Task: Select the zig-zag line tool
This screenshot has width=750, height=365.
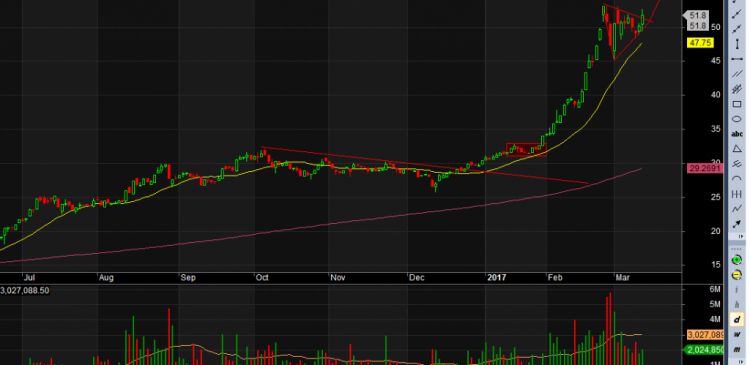Action: (737, 209)
